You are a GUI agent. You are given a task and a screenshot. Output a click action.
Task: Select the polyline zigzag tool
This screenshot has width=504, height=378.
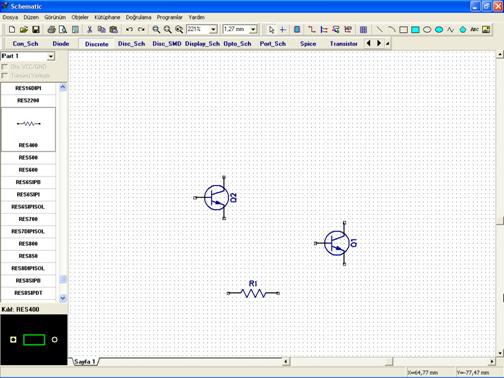point(451,30)
